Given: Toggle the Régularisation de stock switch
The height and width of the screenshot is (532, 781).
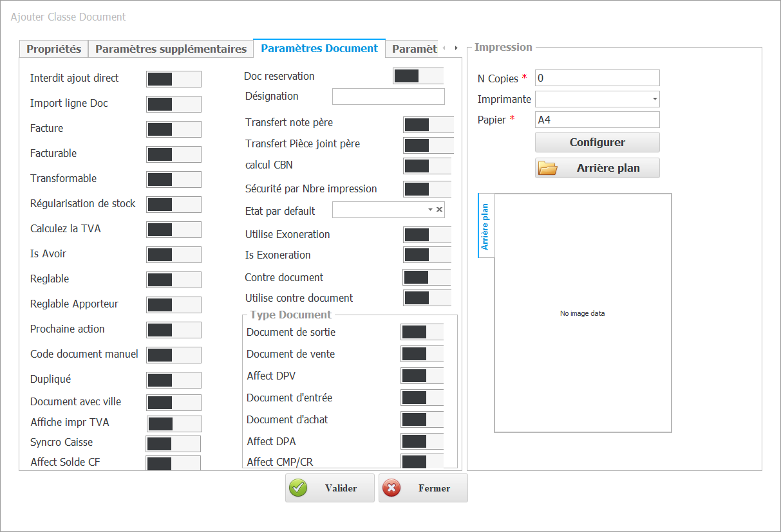Looking at the screenshot, I should point(174,205).
